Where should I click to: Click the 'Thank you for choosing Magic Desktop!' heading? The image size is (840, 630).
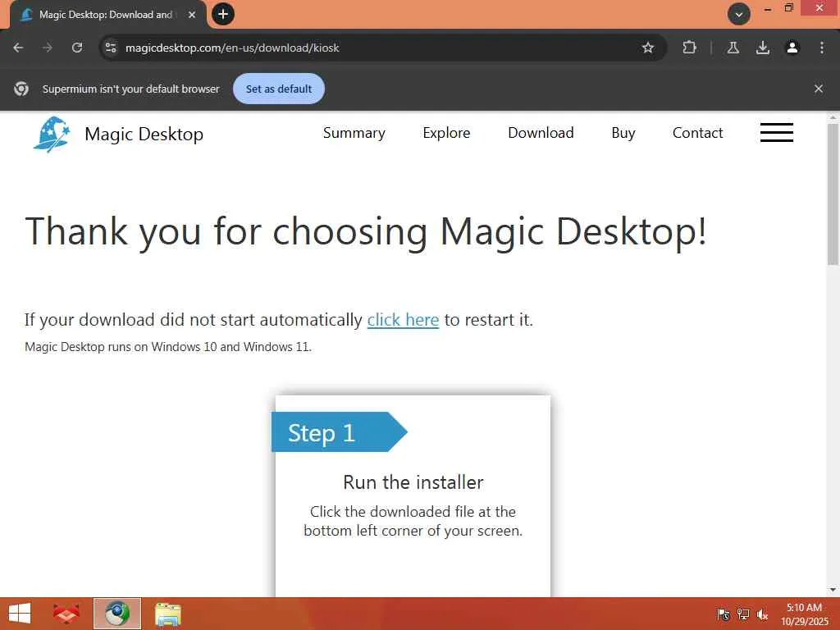[366, 231]
